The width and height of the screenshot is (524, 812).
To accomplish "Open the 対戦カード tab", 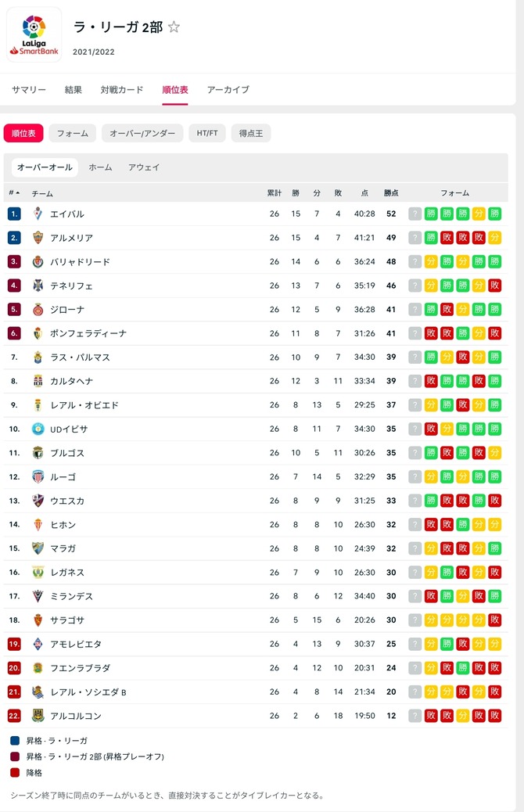I will coord(122,90).
